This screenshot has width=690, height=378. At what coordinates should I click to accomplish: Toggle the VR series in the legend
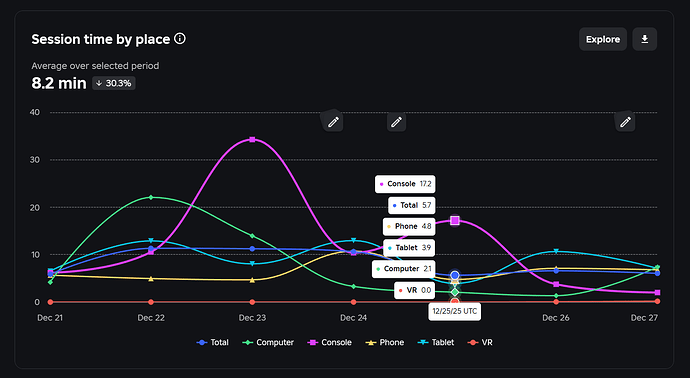(480, 342)
